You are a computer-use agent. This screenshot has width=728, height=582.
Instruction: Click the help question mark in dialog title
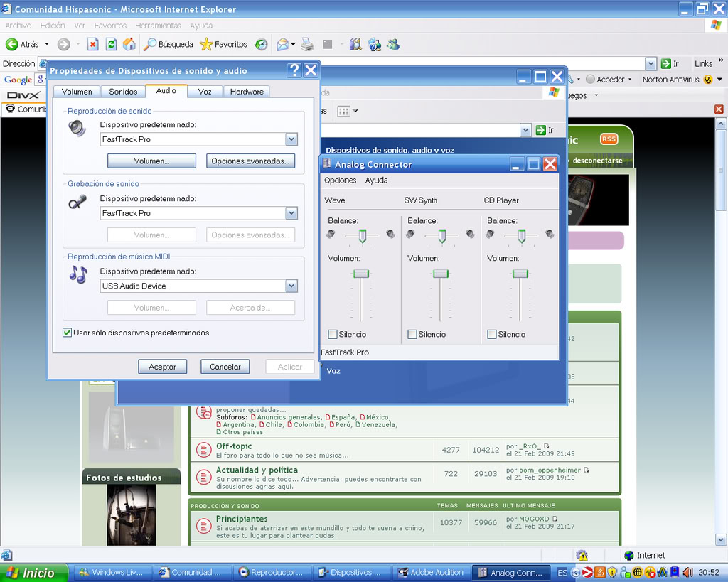click(294, 70)
